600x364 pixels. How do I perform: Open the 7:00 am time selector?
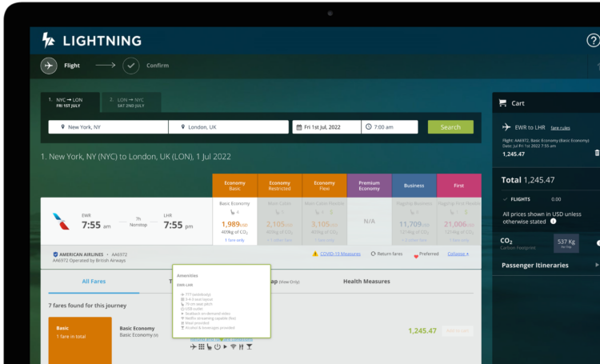point(390,127)
